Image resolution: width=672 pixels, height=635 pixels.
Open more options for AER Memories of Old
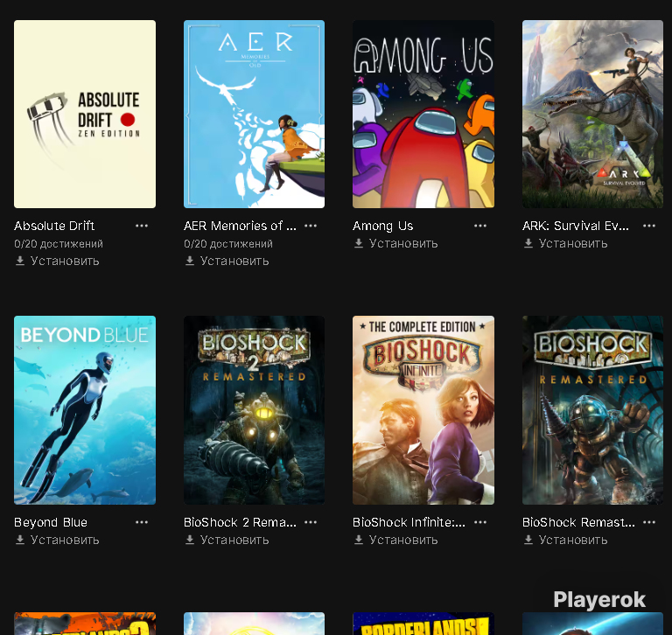311,226
